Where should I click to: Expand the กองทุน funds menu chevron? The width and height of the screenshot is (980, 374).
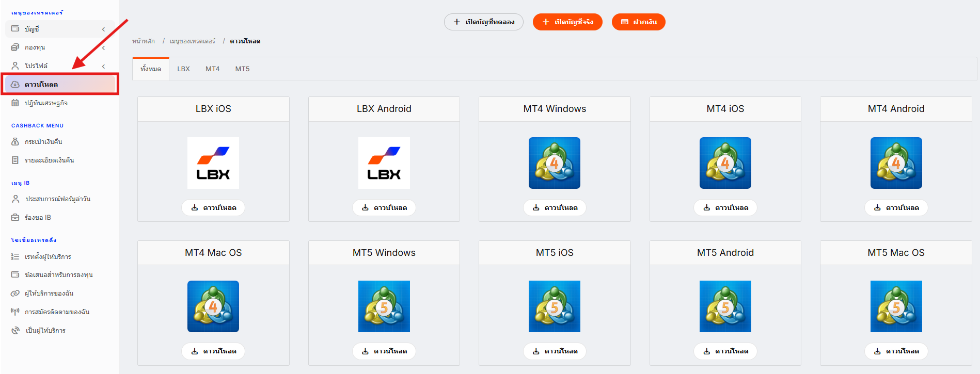[x=103, y=48]
